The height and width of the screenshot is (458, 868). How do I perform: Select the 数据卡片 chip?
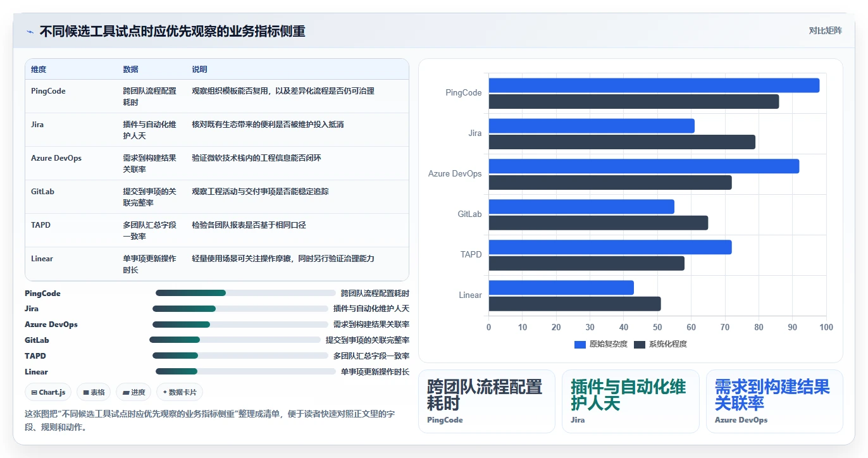(x=180, y=392)
